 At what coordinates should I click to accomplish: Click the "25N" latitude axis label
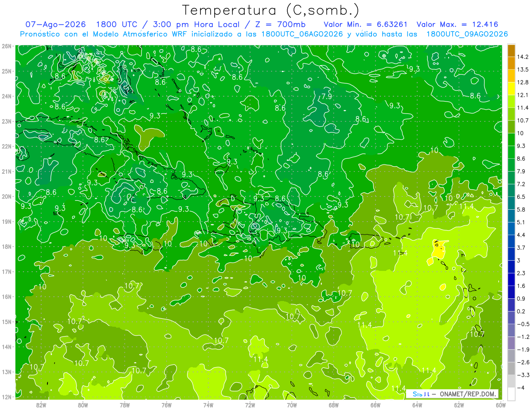point(7,71)
